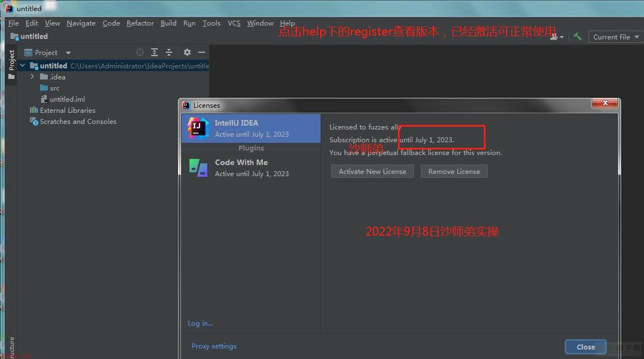This screenshot has height=359, width=644.
Task: Open Project panel gear options
Action: 187,52
